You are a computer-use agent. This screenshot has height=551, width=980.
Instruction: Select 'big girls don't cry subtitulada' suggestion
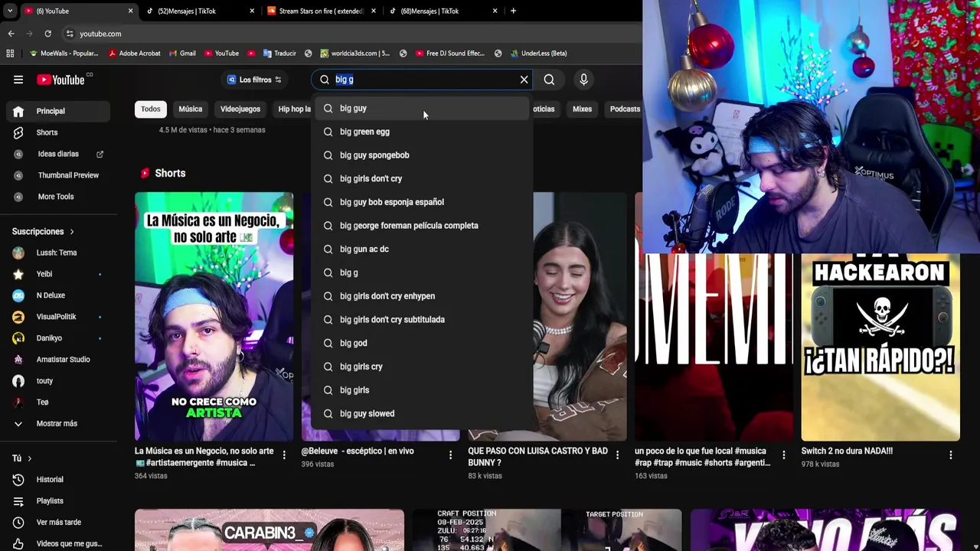[x=422, y=319]
